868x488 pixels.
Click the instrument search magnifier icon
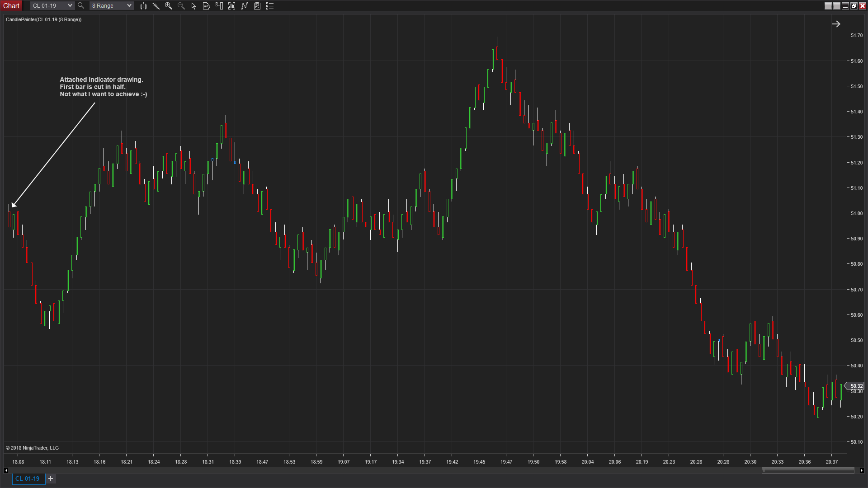pyautogui.click(x=81, y=6)
